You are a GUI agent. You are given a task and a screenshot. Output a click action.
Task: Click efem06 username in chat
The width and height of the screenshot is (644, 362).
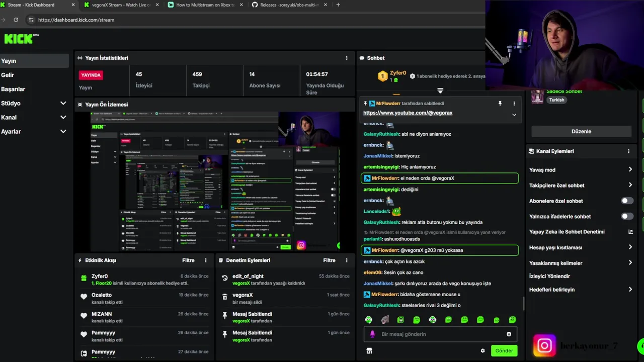[x=372, y=273]
